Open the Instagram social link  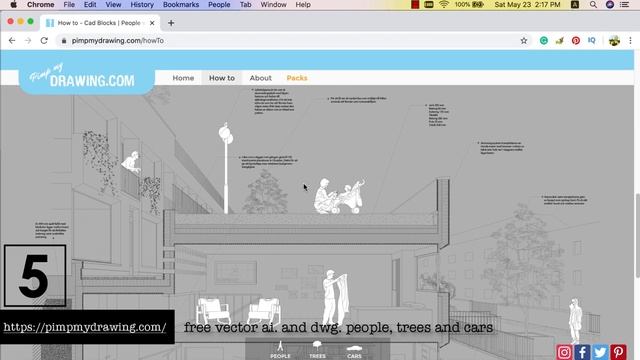(564, 352)
